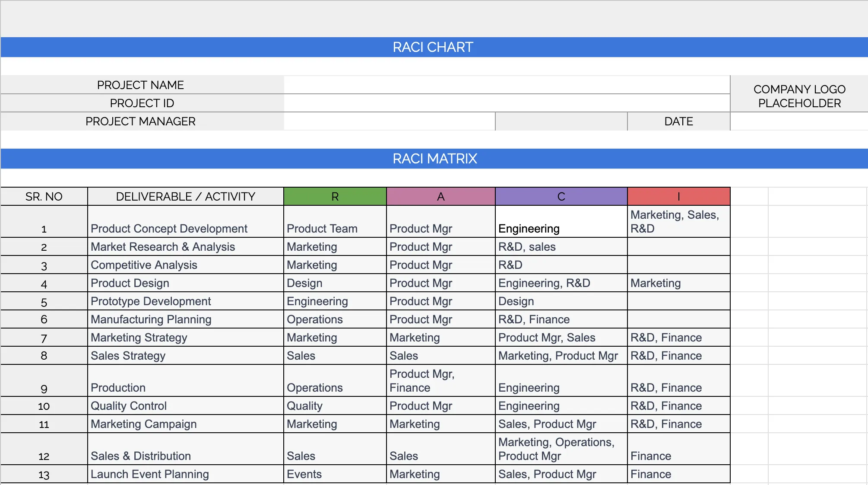Click the RACI MATRIX title banner
Image resolution: width=868 pixels, height=485 pixels.
(x=434, y=159)
